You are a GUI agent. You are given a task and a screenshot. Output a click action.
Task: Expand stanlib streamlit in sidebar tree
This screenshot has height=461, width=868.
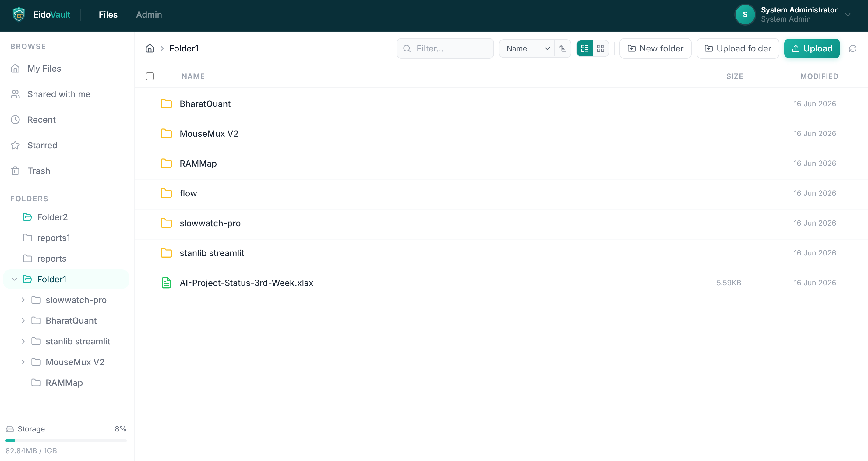point(23,341)
